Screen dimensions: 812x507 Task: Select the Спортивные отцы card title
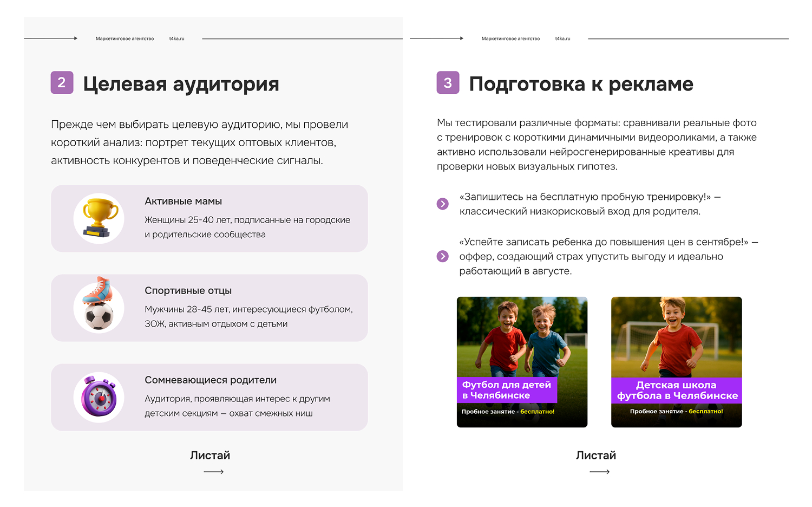tap(188, 291)
